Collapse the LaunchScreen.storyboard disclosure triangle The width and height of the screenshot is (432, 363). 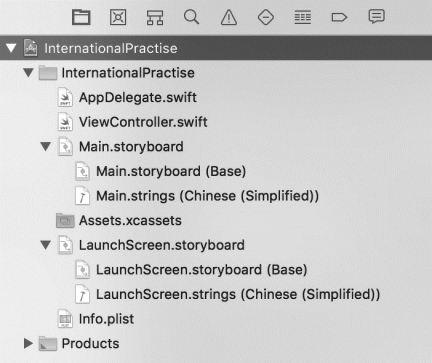[x=46, y=245]
